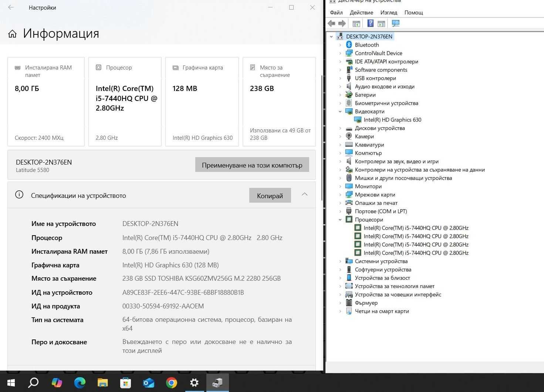The width and height of the screenshot is (544, 392).
Task: Open Microsoft Store from the taskbar
Action: 125,382
